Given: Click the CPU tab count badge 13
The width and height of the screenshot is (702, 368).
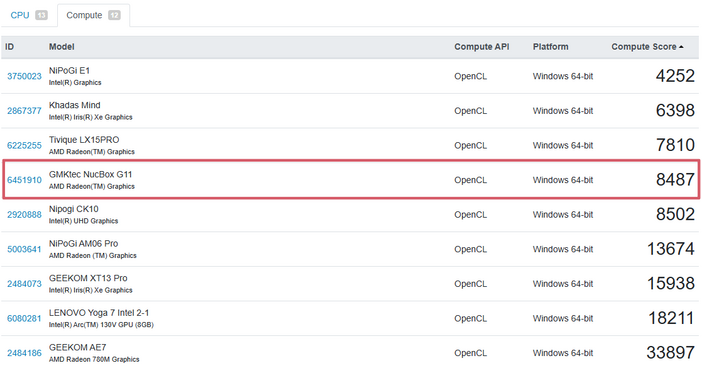Looking at the screenshot, I should [x=41, y=15].
